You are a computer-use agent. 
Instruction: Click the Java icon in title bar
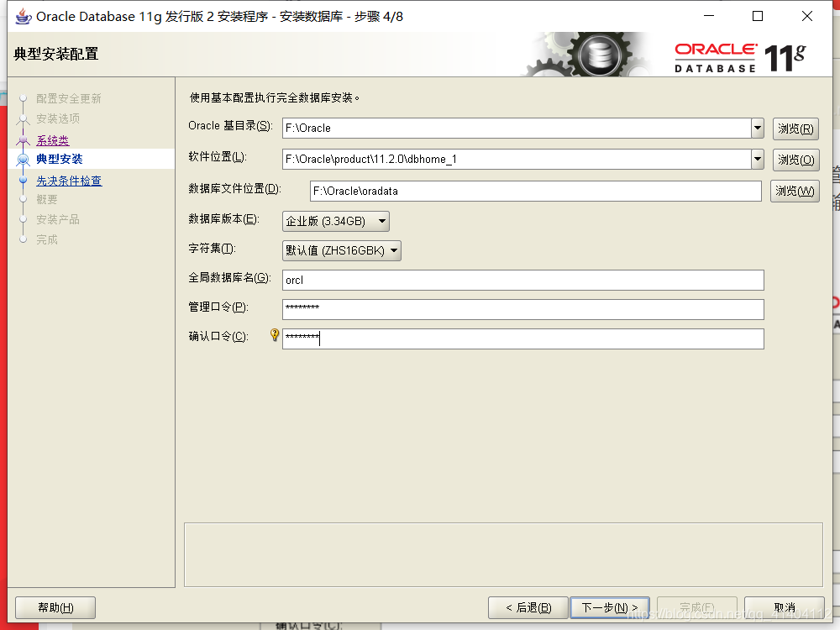click(23, 17)
